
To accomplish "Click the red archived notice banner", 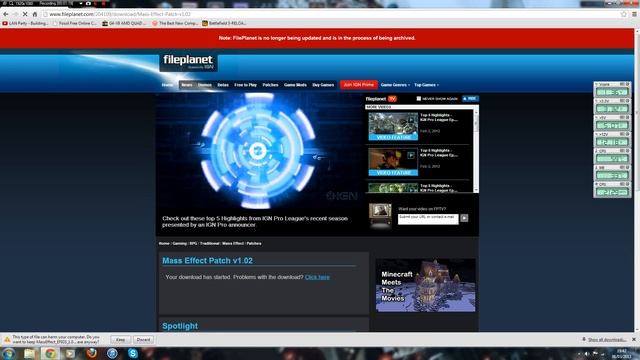I will pyautogui.click(x=317, y=38).
